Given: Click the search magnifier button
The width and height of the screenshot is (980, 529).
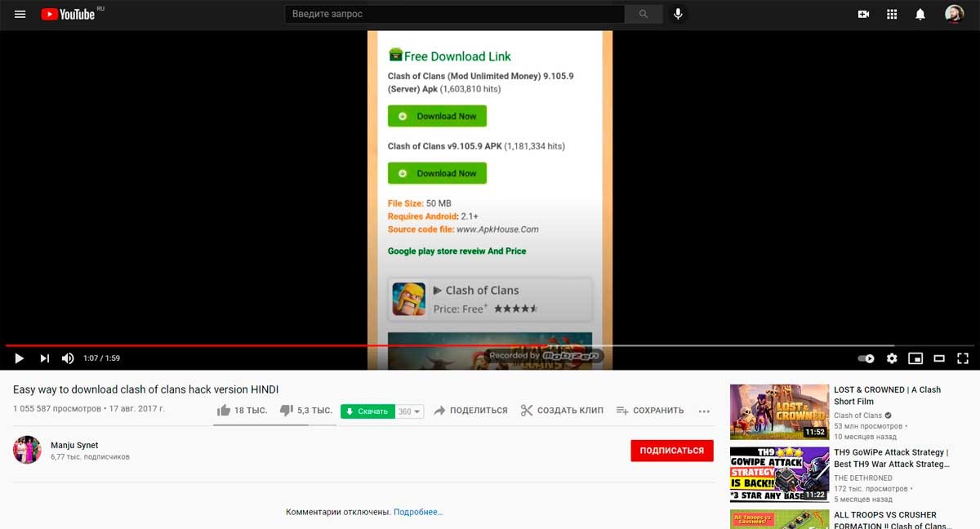Looking at the screenshot, I should pos(644,14).
